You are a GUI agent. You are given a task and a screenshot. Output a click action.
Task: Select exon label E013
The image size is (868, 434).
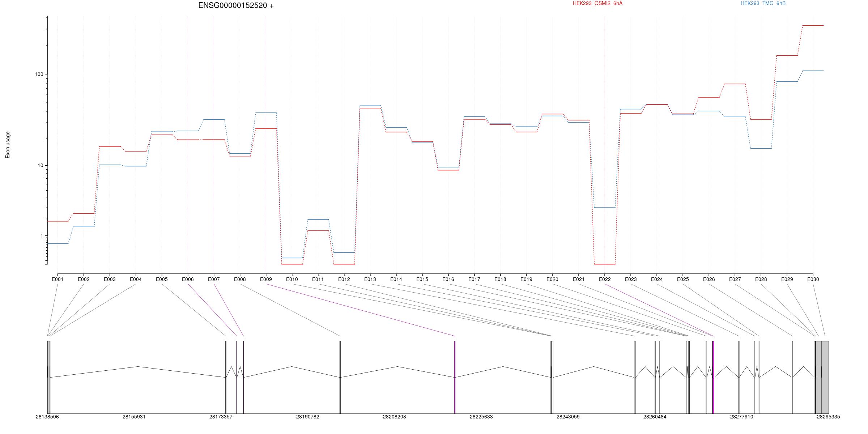[370, 279]
